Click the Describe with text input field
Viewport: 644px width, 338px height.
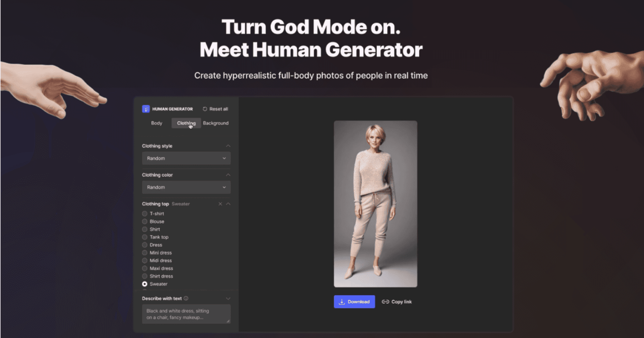pyautogui.click(x=186, y=314)
